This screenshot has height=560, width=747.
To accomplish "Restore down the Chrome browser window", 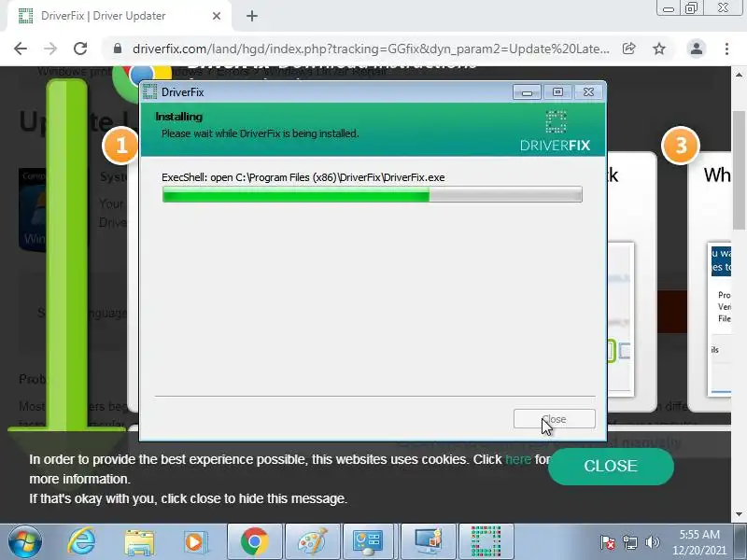I will pos(692,8).
